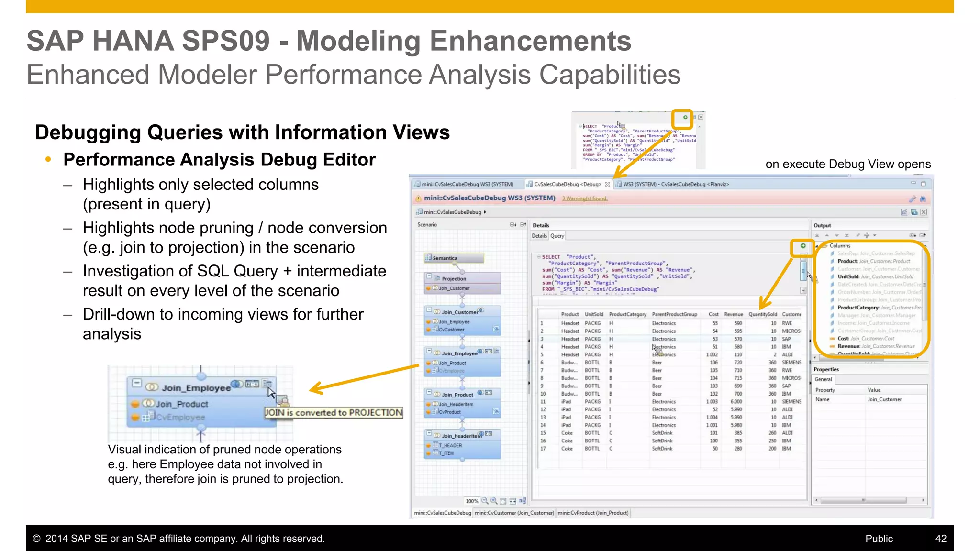Image resolution: width=980 pixels, height=551 pixels.
Task: Select the Product column in the Output list
Action: (874, 261)
